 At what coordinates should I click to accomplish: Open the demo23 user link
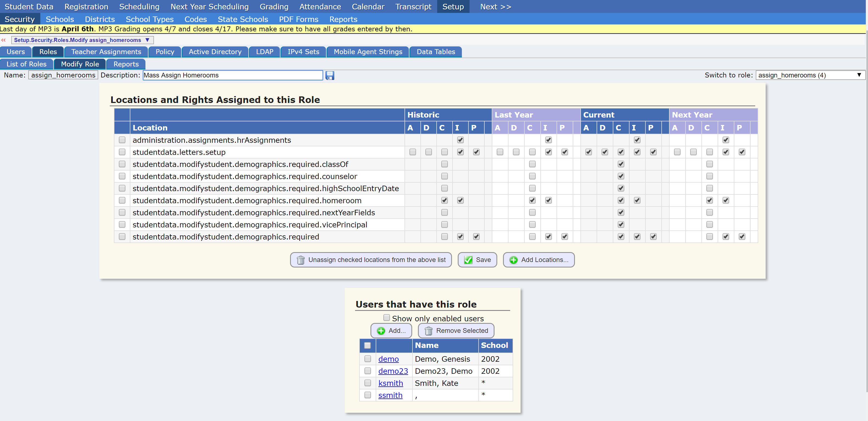tap(393, 371)
